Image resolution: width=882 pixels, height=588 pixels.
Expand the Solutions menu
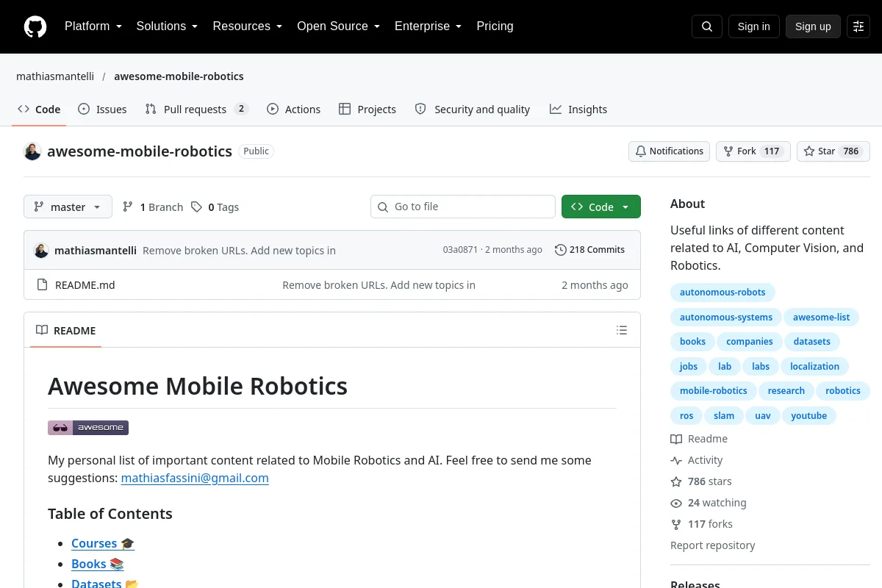[167, 26]
